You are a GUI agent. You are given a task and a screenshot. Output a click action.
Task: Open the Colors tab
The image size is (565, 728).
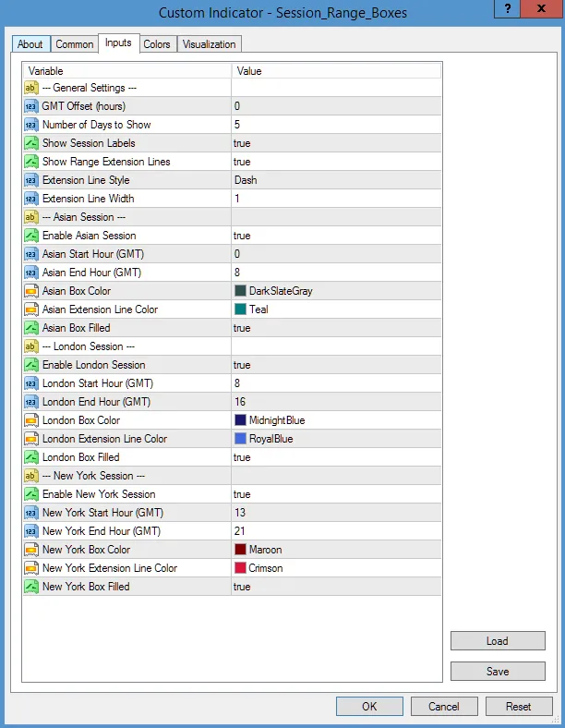(157, 44)
